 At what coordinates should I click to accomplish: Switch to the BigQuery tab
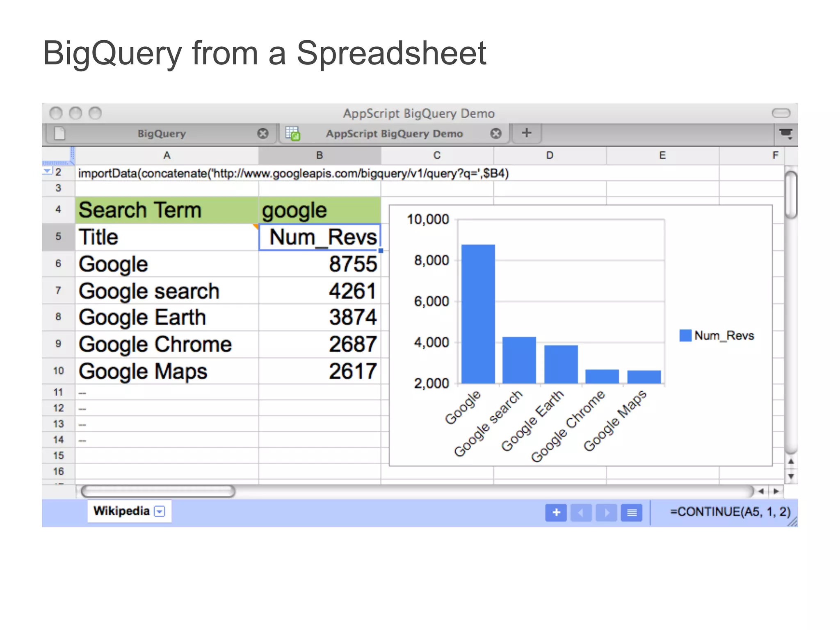pos(162,134)
